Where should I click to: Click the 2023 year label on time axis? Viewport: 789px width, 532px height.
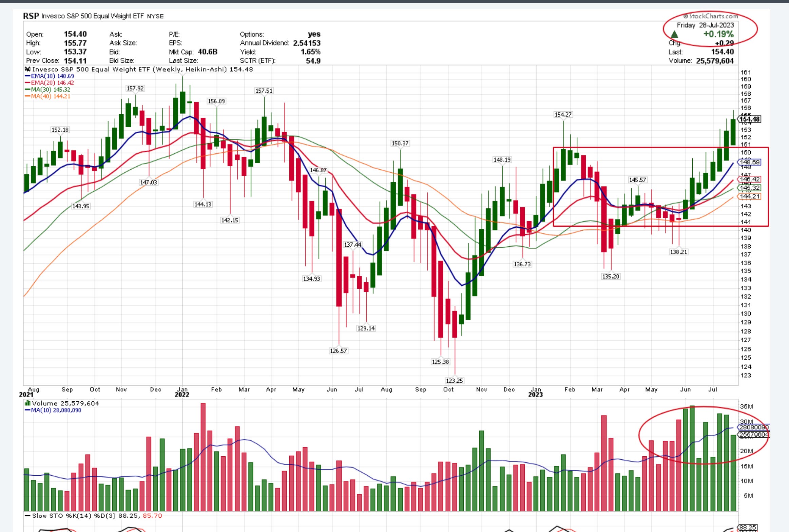click(x=535, y=395)
